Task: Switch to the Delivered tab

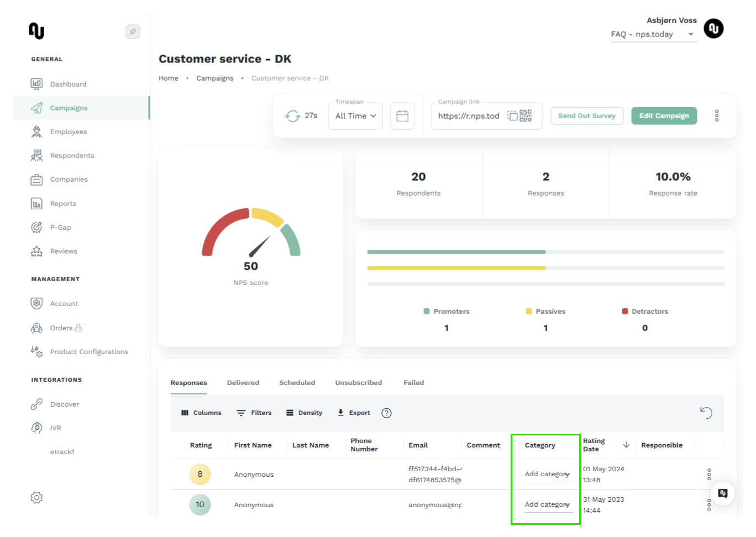Action: 243,382
